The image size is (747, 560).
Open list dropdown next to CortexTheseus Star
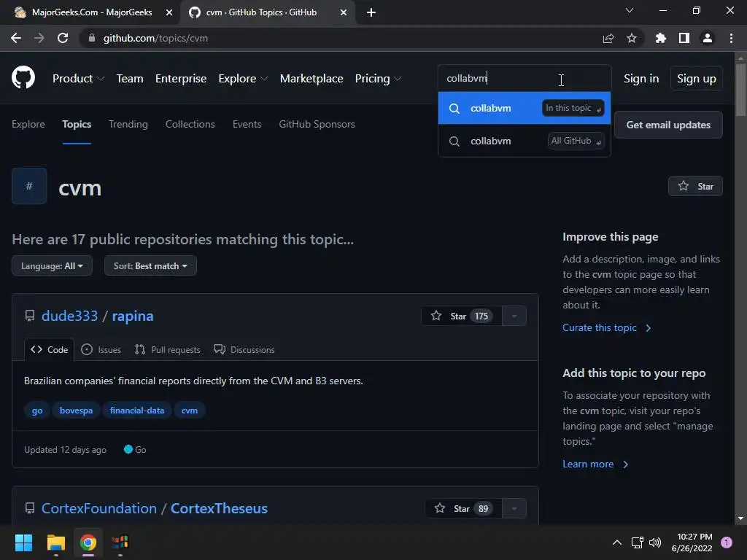[x=514, y=508]
